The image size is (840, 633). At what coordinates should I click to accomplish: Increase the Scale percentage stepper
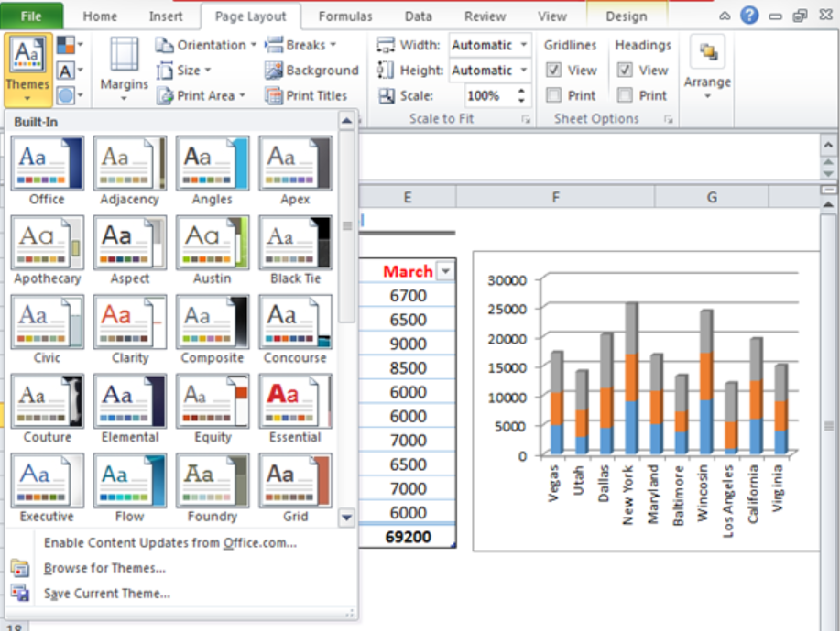[x=521, y=91]
